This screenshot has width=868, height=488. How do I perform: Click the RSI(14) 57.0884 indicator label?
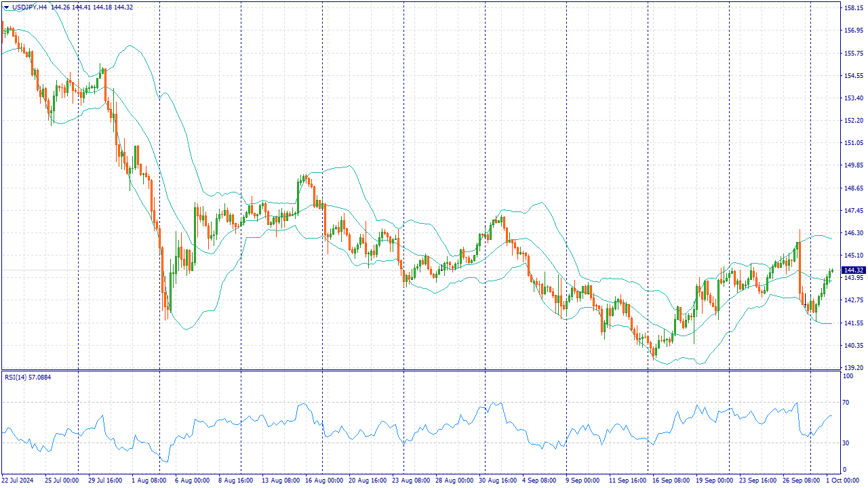(x=28, y=377)
